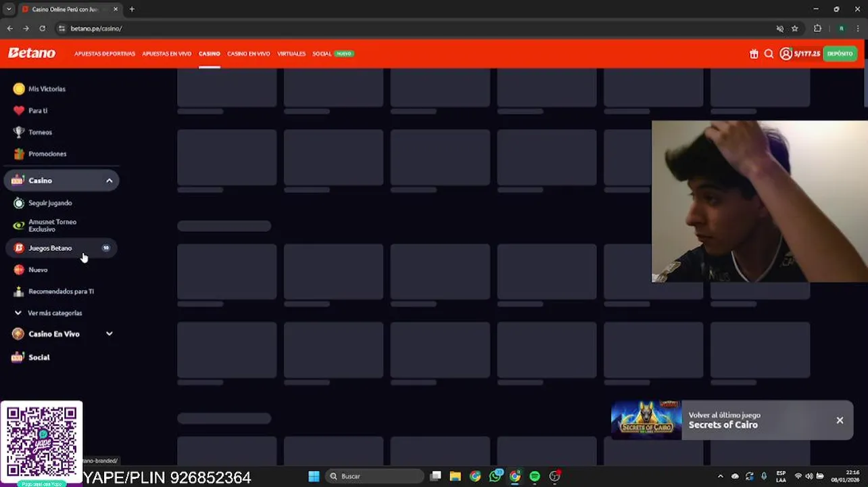The height and width of the screenshot is (487, 868).
Task: Click the Juegos Betano icon
Action: pyautogui.click(x=19, y=248)
